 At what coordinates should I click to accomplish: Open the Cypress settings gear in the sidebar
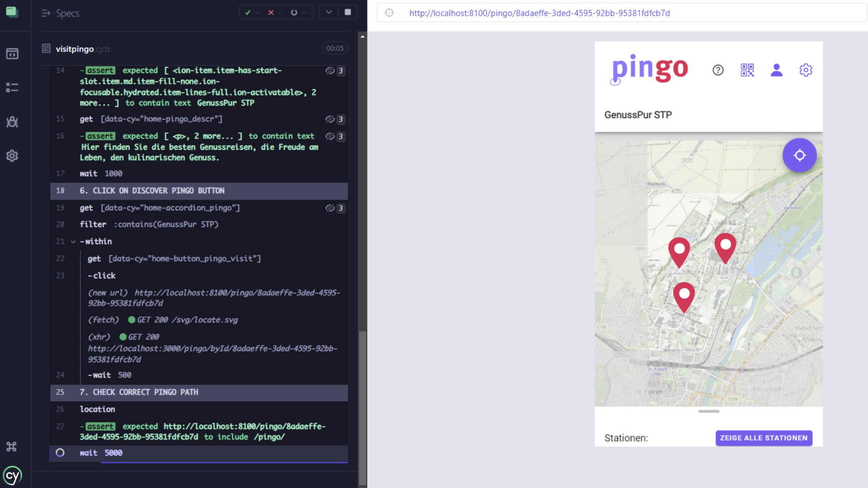coord(12,156)
